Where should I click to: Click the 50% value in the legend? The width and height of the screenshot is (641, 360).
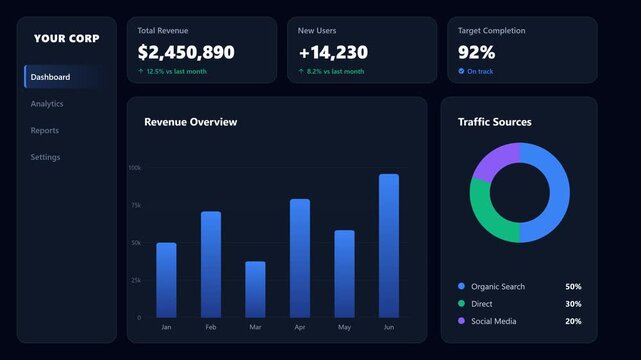[573, 286]
